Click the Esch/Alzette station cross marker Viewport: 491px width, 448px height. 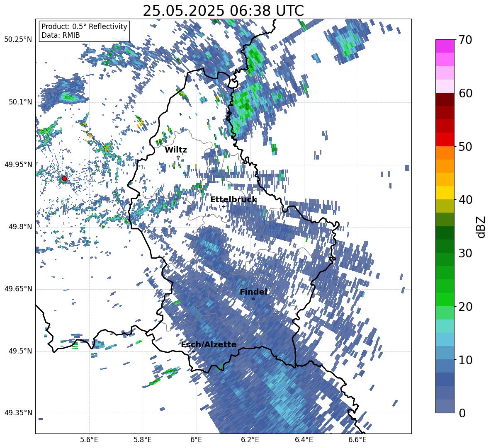click(194, 351)
